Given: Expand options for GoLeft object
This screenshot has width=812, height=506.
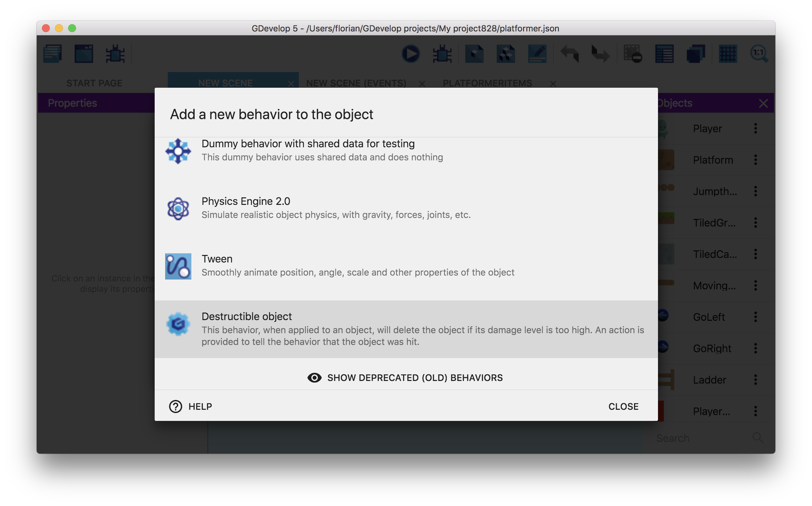Looking at the screenshot, I should tap(755, 316).
